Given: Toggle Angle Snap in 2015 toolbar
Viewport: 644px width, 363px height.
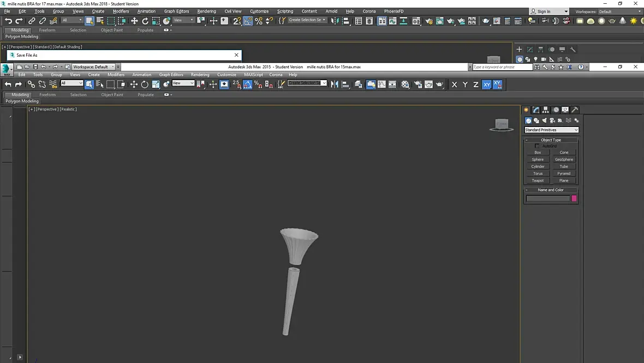Looking at the screenshot, I should (x=247, y=84).
